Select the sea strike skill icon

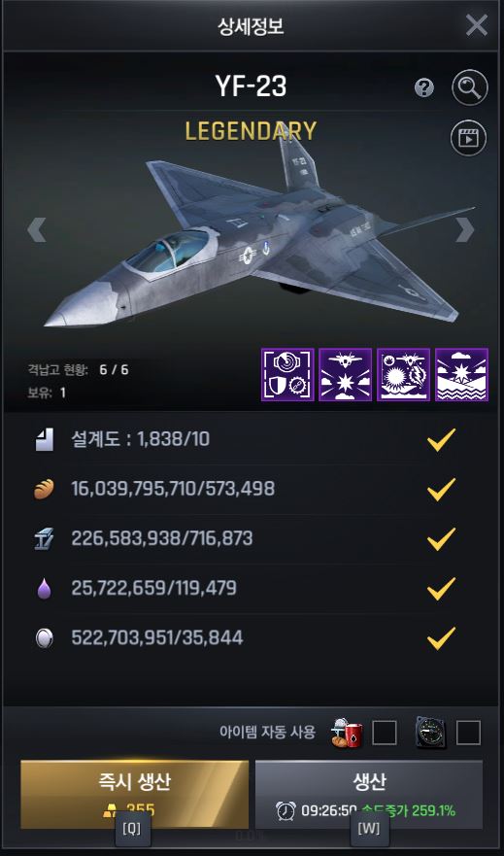point(461,374)
